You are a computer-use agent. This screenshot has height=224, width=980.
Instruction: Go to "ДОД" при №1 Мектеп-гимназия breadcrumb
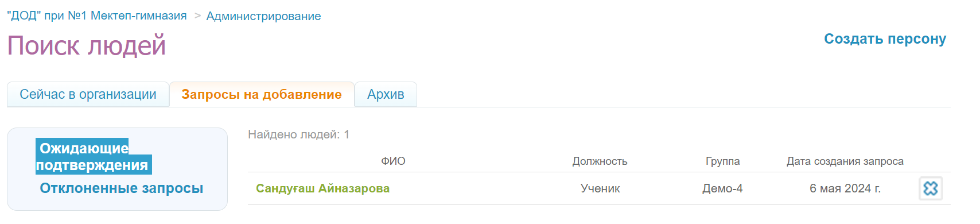click(x=96, y=16)
